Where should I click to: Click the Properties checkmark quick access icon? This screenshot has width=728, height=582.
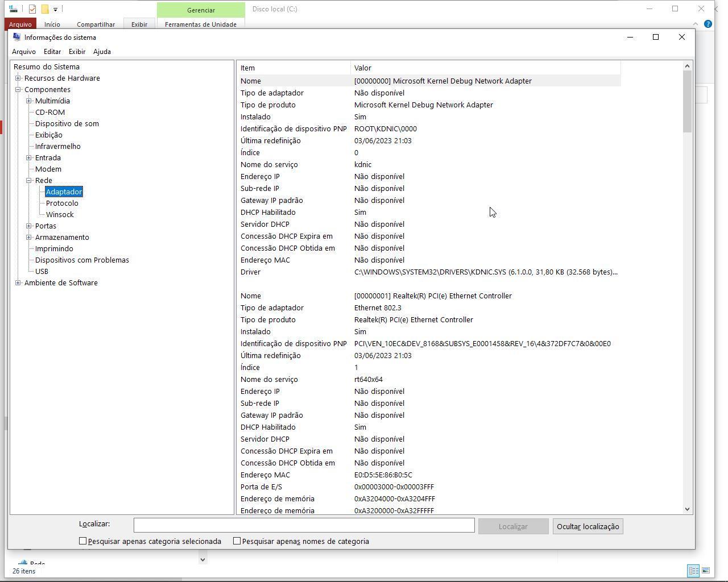(32, 9)
